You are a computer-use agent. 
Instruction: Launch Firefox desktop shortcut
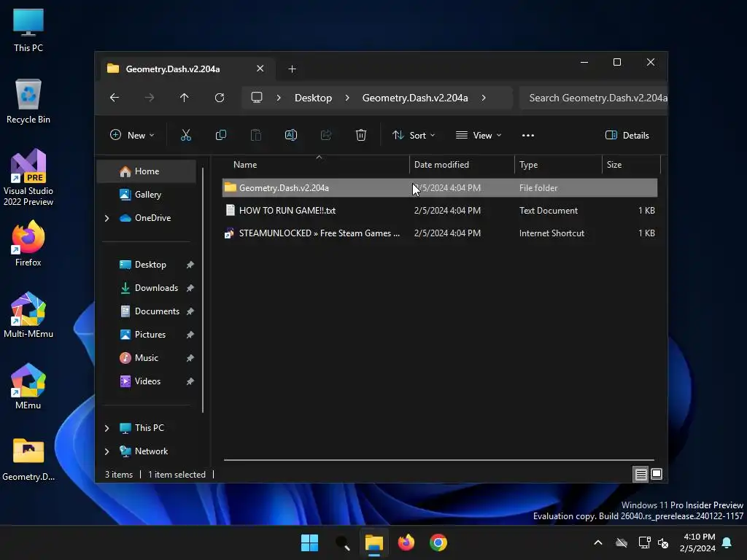click(28, 244)
